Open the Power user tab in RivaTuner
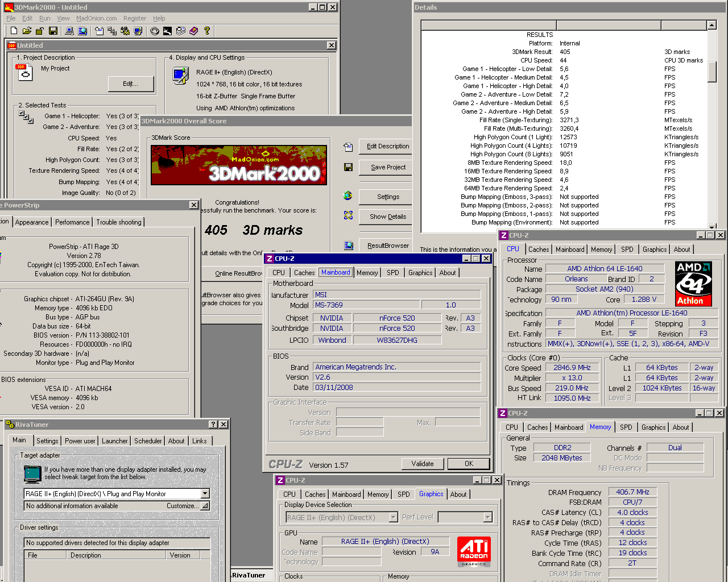This screenshot has width=728, height=582. (x=80, y=441)
